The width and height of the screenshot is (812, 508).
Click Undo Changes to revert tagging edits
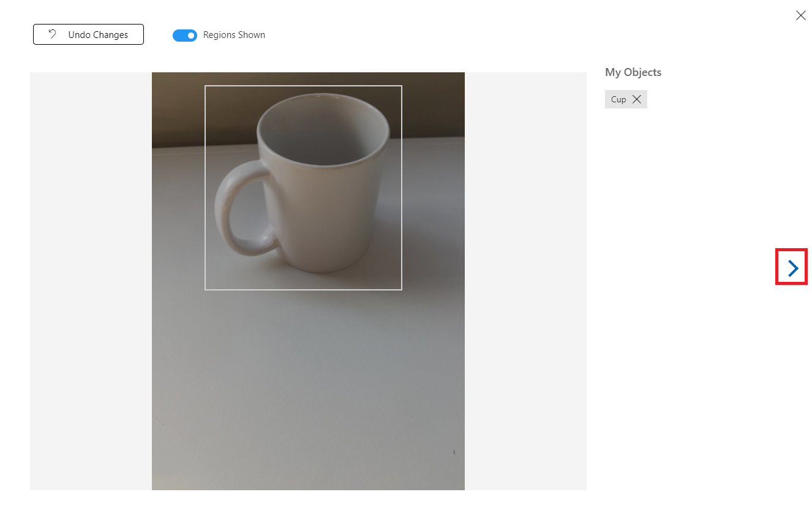click(88, 34)
